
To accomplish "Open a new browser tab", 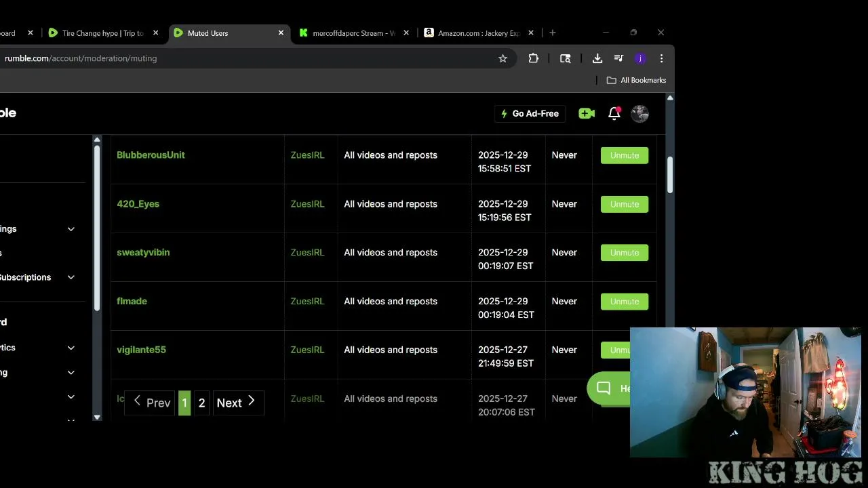I will (553, 33).
